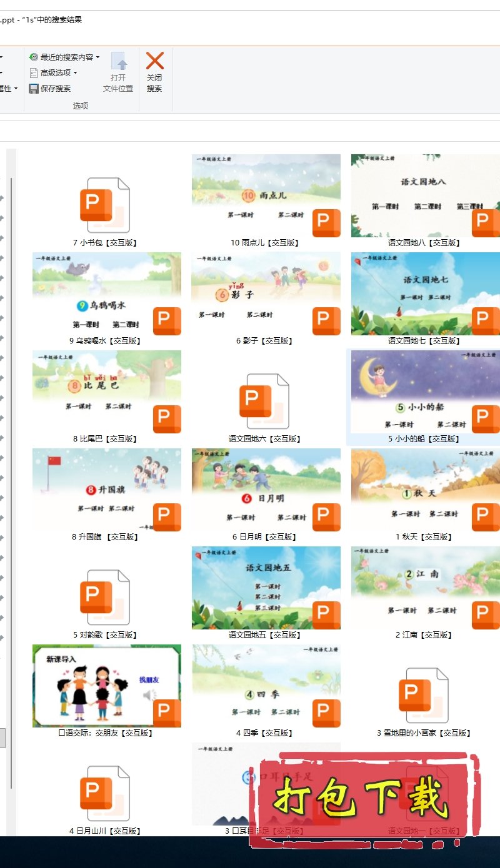500x868 pixels.
Task: Click the 打包下载 red banner
Action: point(362,799)
